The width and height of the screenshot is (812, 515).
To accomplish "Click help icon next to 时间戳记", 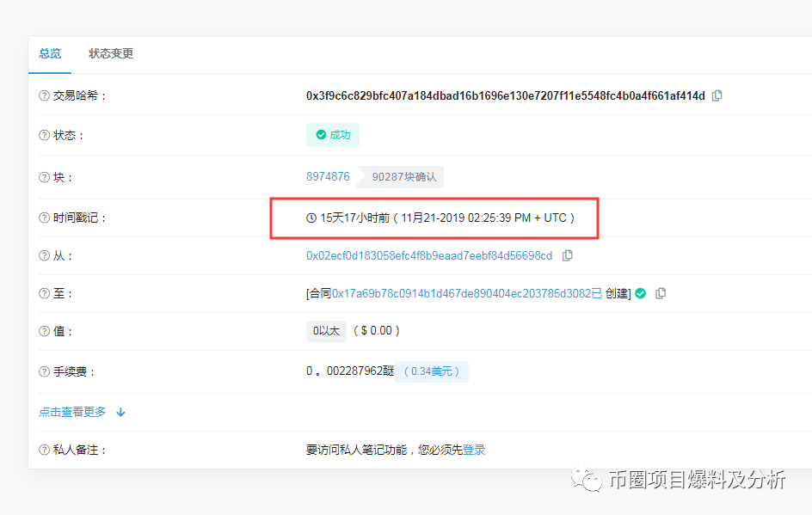I will 44,218.
